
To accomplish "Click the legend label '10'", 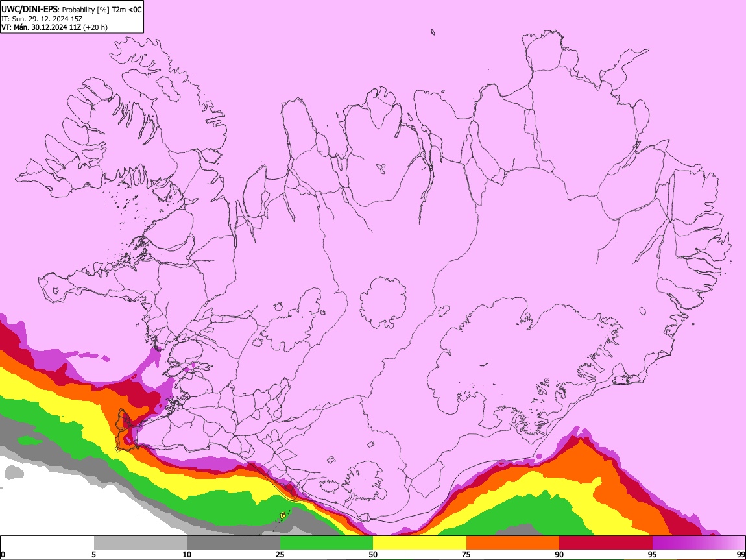I will coord(187,555).
